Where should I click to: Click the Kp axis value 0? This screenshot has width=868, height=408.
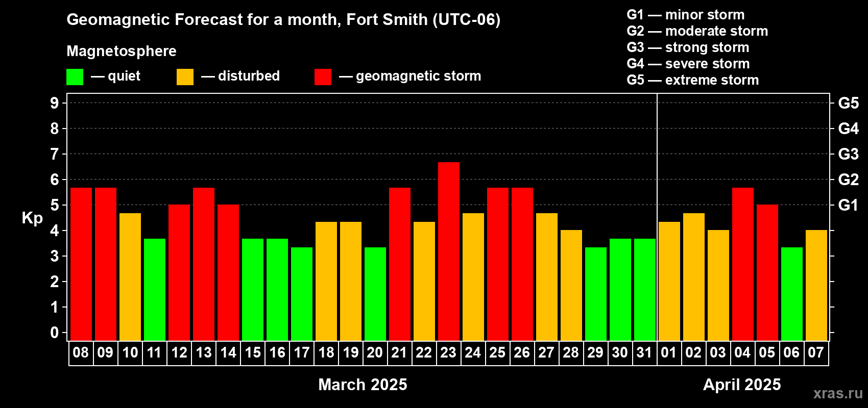[x=55, y=333]
